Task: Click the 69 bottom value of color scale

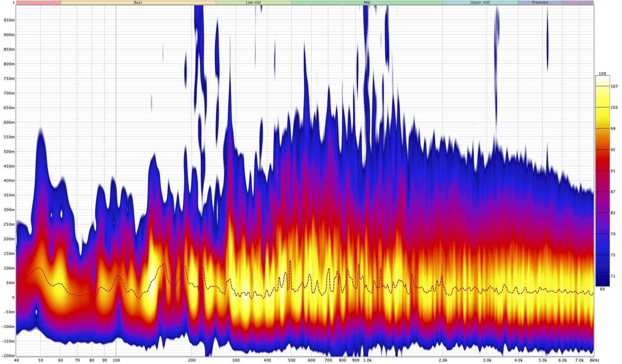Action: coord(602,289)
